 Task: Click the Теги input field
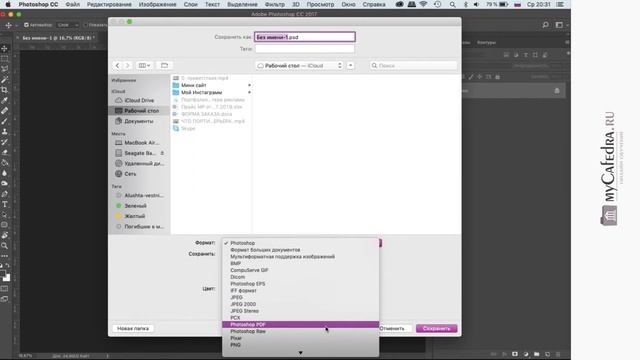304,49
